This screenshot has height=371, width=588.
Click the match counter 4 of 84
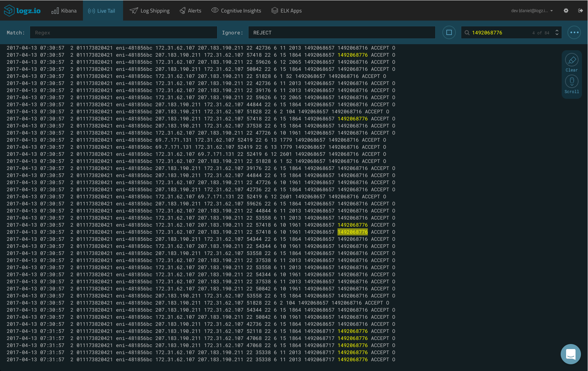(x=541, y=33)
